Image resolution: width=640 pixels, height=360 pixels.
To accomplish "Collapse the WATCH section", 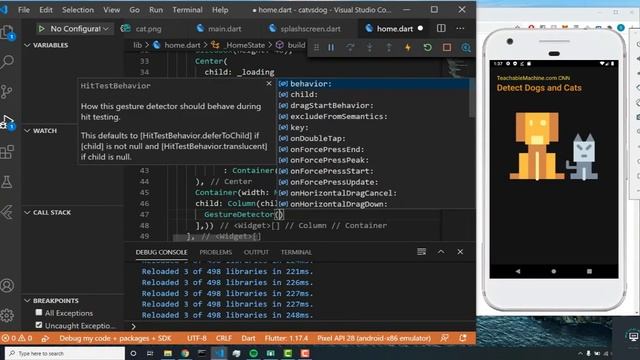I will pos(40,131).
